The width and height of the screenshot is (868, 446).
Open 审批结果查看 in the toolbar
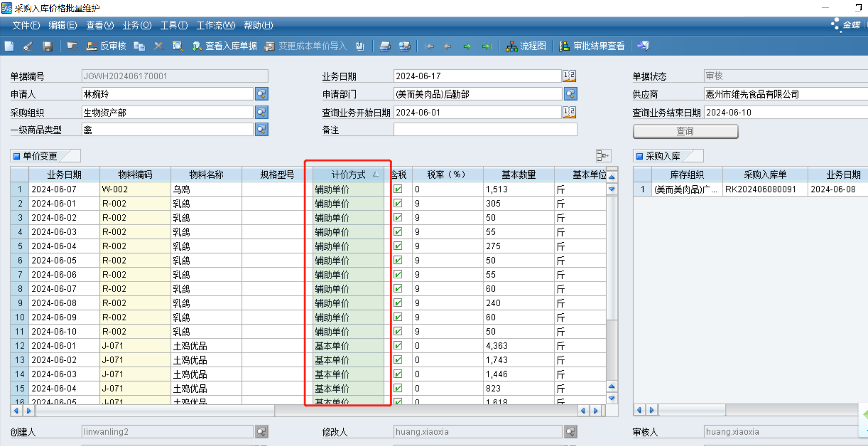coord(592,46)
